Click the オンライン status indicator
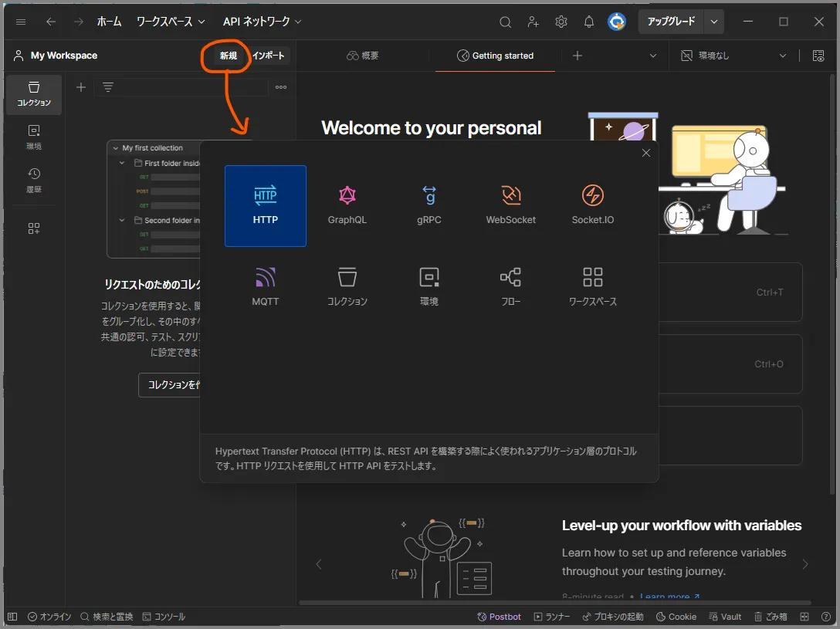The width and height of the screenshot is (840, 629). (x=49, y=617)
